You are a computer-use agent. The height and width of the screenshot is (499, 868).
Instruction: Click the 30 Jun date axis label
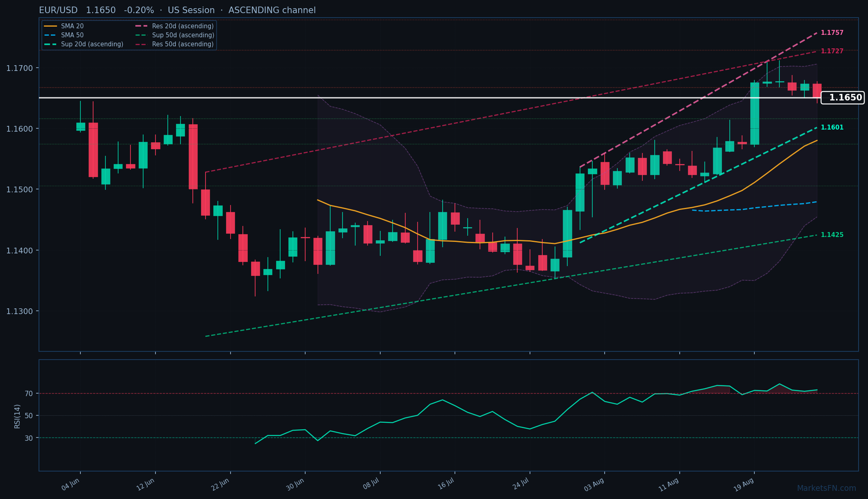tap(295, 485)
